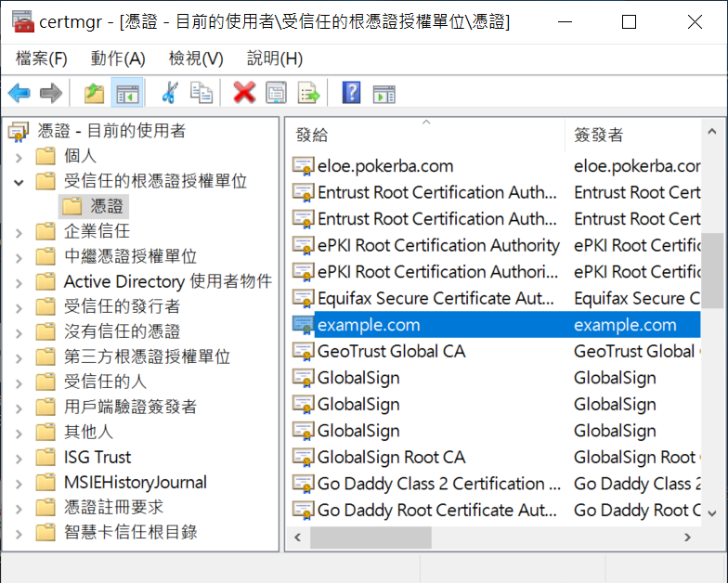Expand the 受信任的發行者 node
Image resolution: width=728 pixels, height=583 pixels.
(x=19, y=308)
